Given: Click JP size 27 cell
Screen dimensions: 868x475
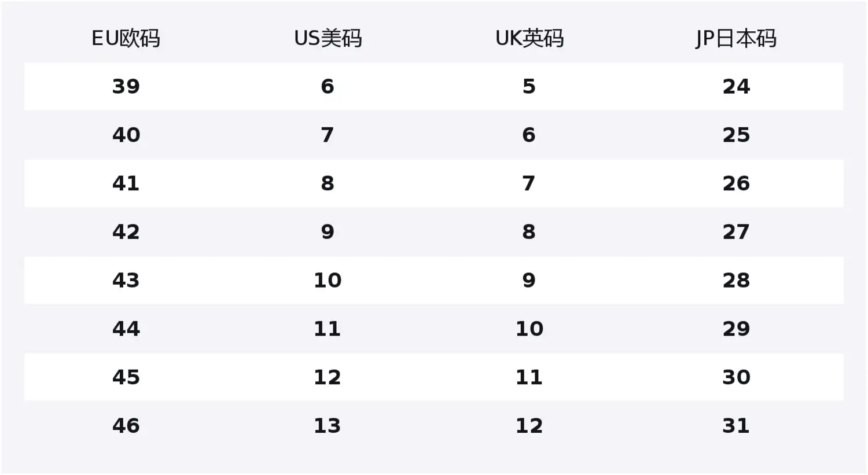Looking at the screenshot, I should (x=736, y=232).
